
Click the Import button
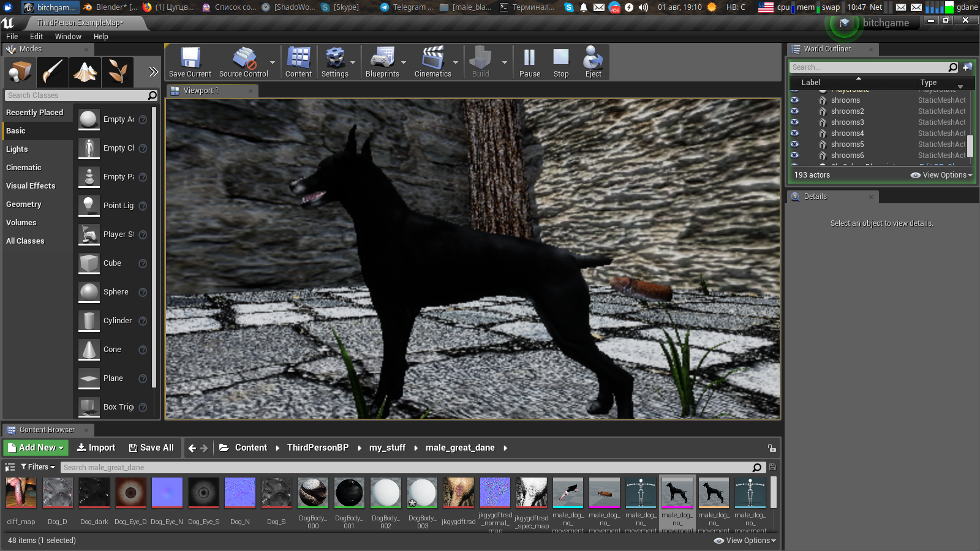point(96,448)
